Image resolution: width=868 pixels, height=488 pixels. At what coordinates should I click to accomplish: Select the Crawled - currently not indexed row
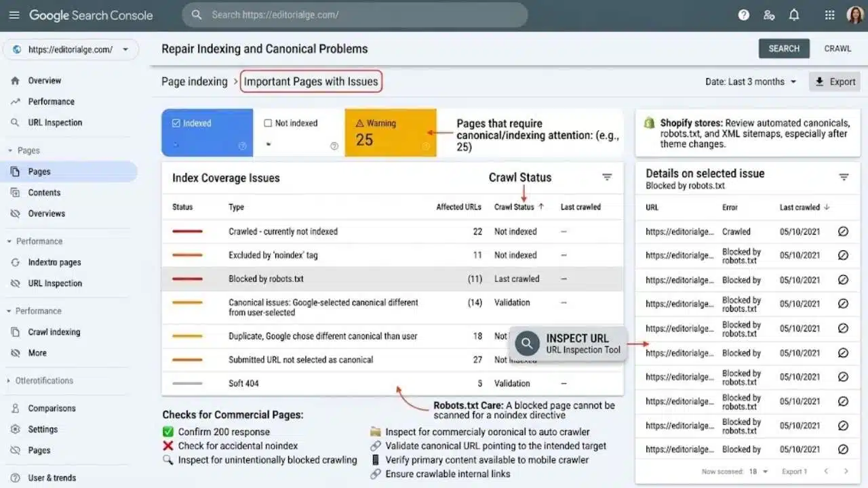pyautogui.click(x=393, y=231)
